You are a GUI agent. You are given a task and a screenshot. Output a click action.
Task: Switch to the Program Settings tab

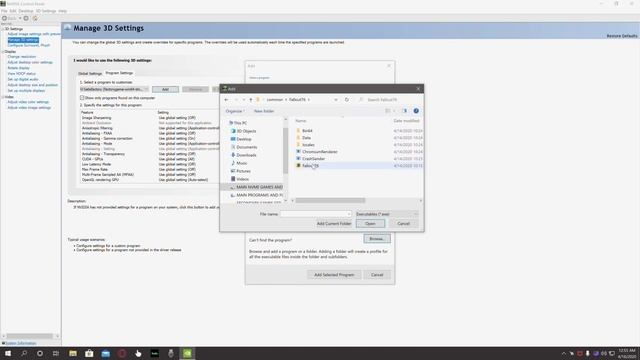[x=119, y=73]
